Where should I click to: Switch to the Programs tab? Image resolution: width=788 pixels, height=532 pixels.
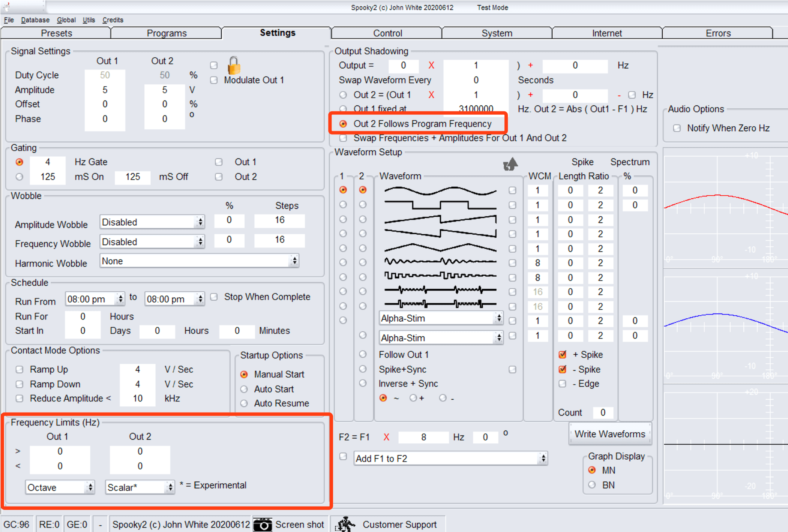(x=167, y=33)
